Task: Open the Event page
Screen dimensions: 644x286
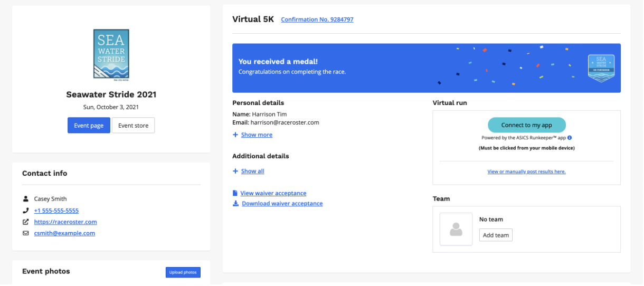Action: tap(89, 126)
